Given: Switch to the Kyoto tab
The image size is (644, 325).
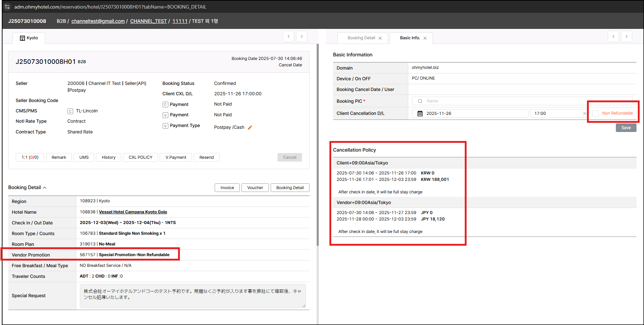Looking at the screenshot, I should click(29, 38).
